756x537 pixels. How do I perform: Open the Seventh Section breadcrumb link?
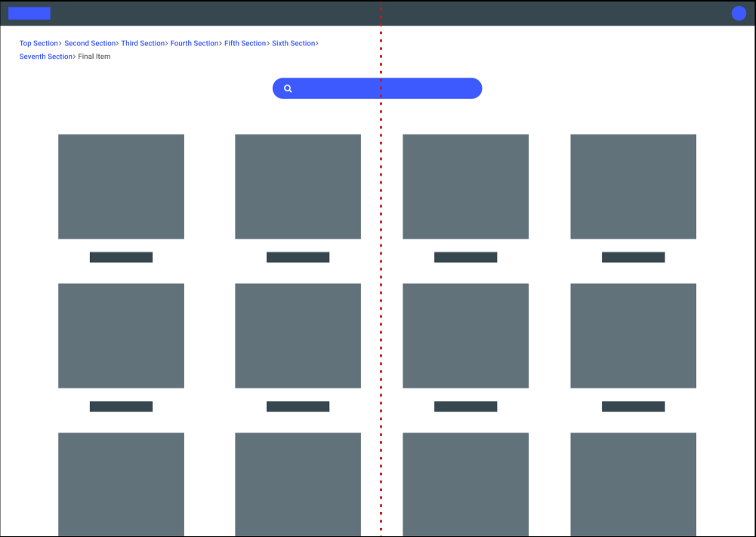click(x=45, y=56)
